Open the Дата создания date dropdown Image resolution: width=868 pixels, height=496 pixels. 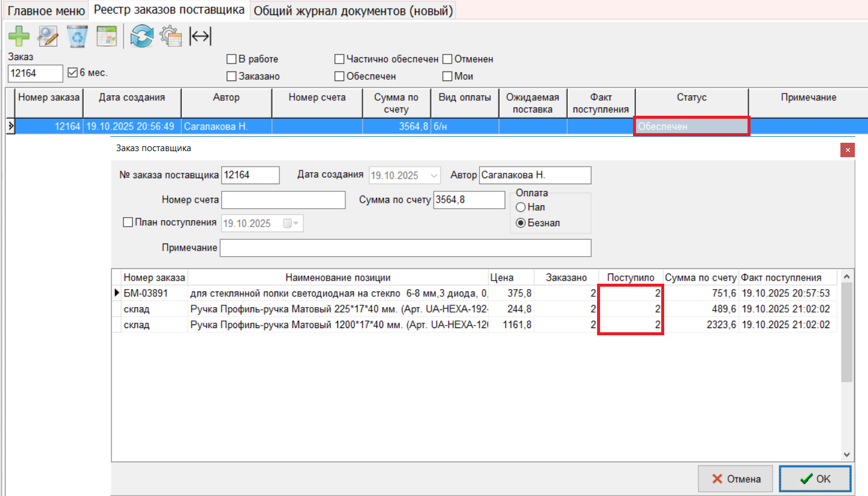[x=434, y=176]
